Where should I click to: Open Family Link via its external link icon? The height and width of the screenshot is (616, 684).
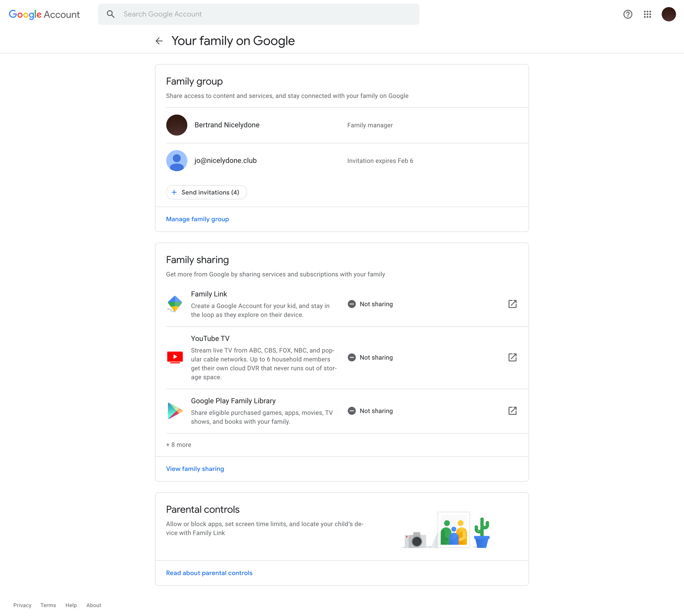[512, 304]
